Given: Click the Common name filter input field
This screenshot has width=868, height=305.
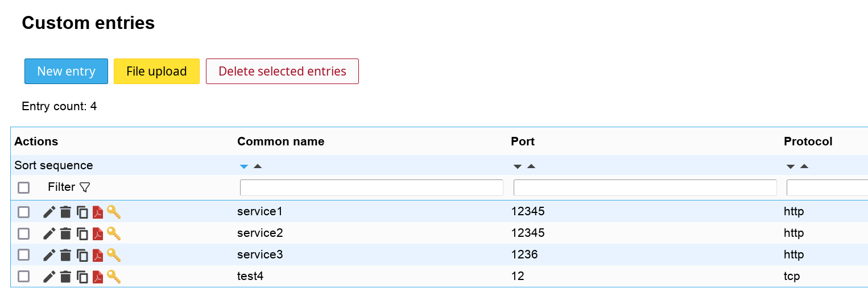Looking at the screenshot, I should (x=371, y=187).
